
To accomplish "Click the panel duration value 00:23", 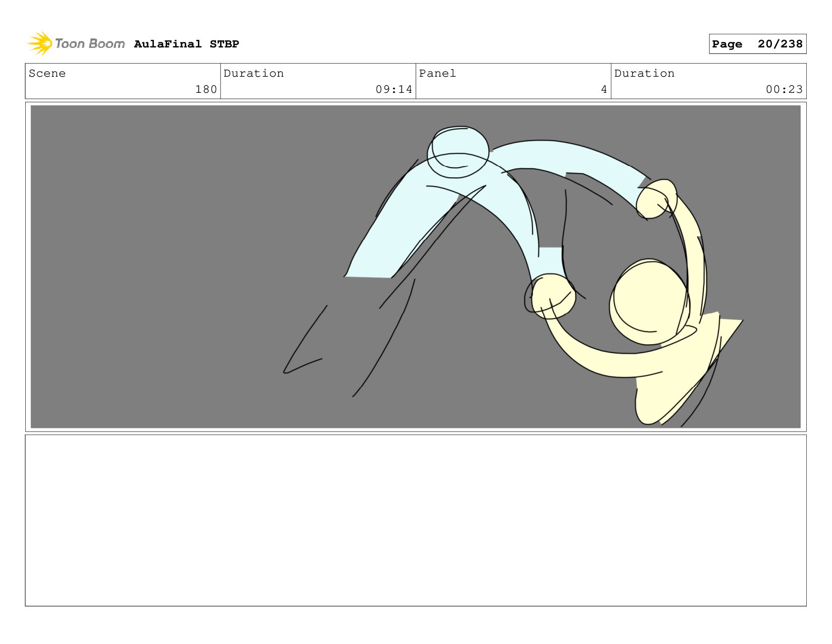I will tap(784, 89).
